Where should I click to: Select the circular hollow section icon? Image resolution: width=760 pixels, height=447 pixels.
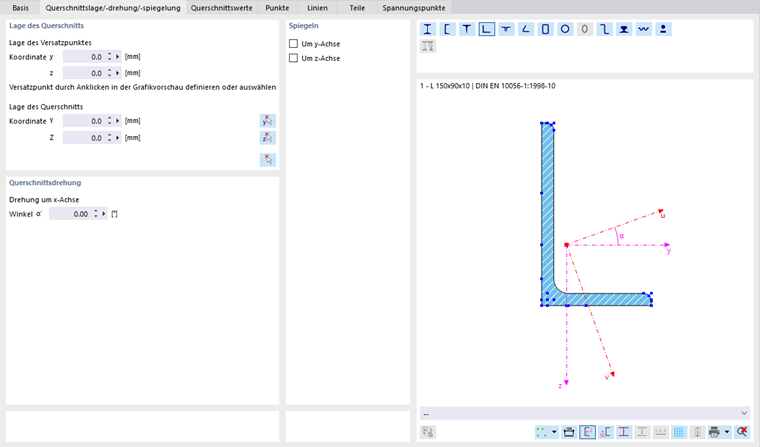(565, 29)
